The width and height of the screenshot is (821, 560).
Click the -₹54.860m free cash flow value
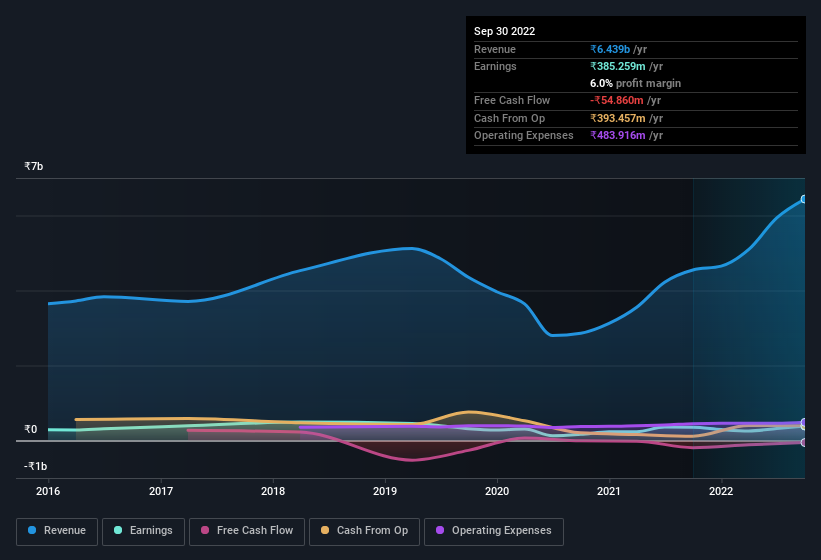point(616,100)
